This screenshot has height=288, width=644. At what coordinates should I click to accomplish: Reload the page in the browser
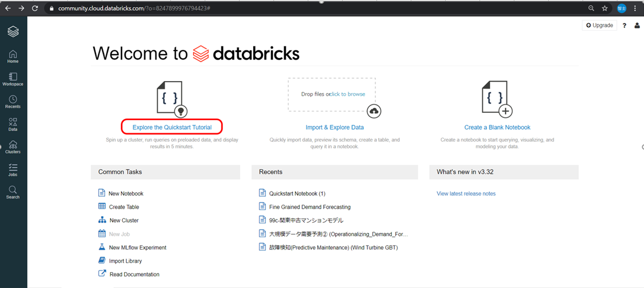pos(35,8)
